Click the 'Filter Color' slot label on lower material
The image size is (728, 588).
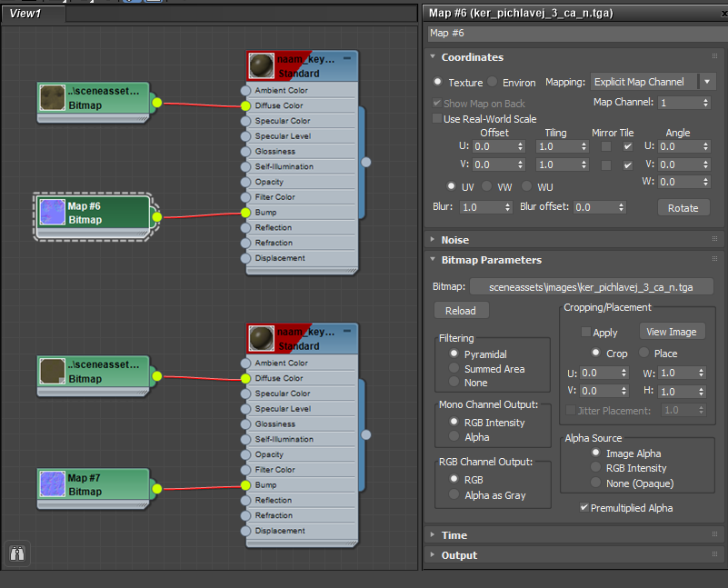(274, 470)
